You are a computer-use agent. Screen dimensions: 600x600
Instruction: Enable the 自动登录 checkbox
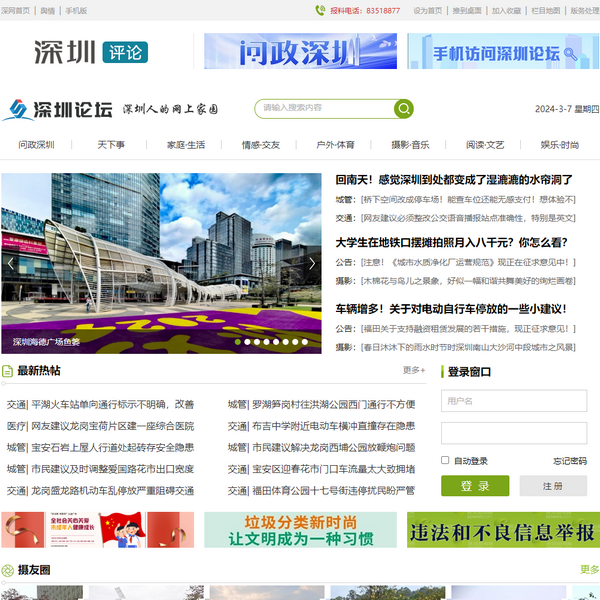[445, 461]
